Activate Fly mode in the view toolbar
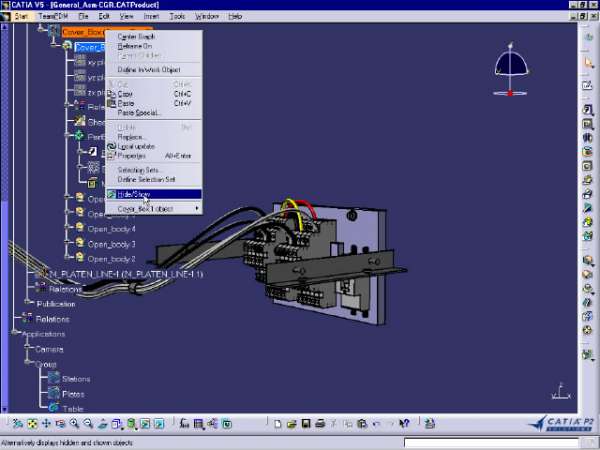The height and width of the screenshot is (450, 600). 18,424
